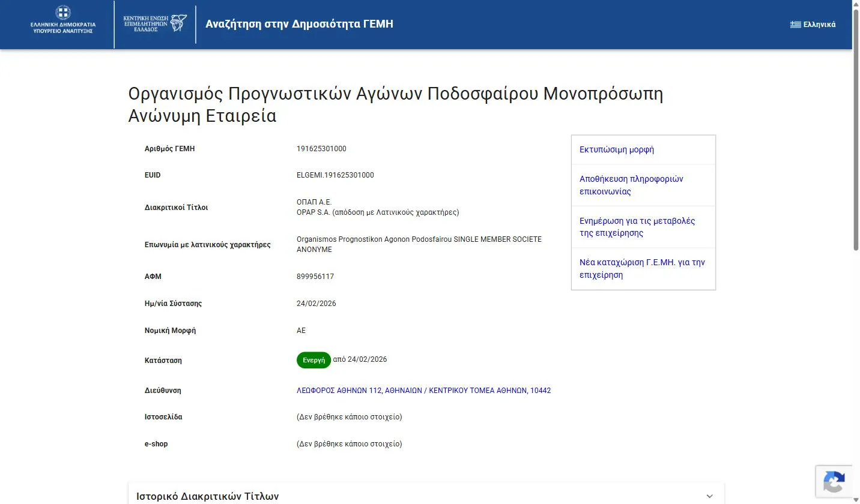This screenshot has height=504, width=860.
Task: Select the ΑΦΜ value 899956117
Action: (315, 277)
